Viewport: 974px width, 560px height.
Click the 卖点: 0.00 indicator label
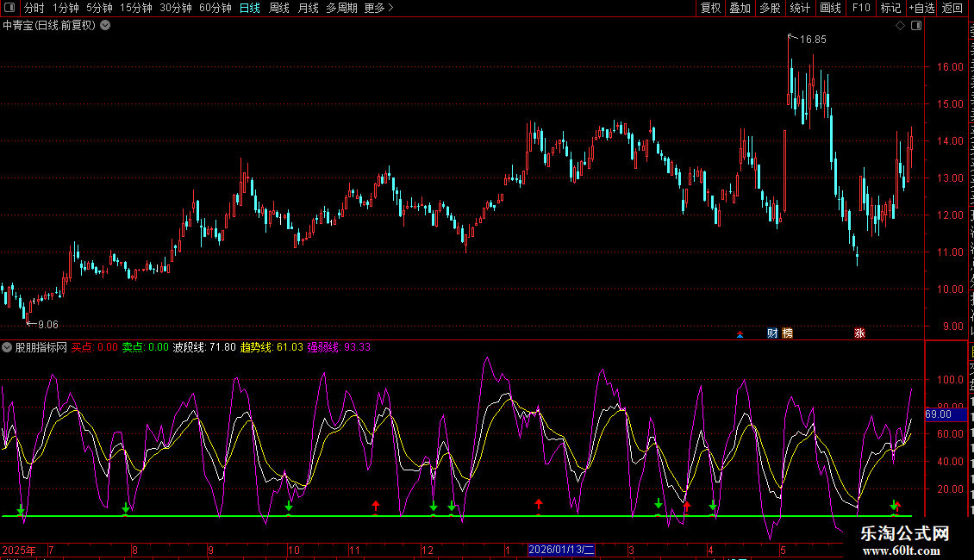coord(145,348)
